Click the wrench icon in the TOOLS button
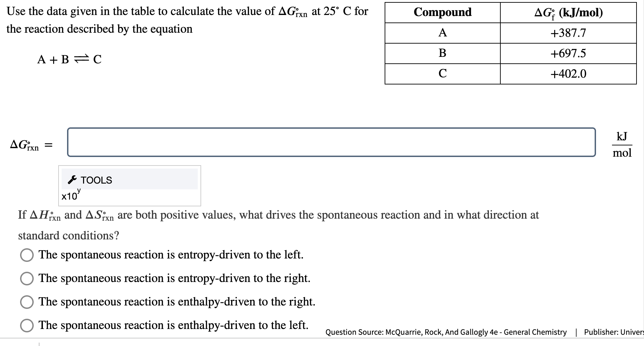The image size is (644, 346). pos(72,179)
